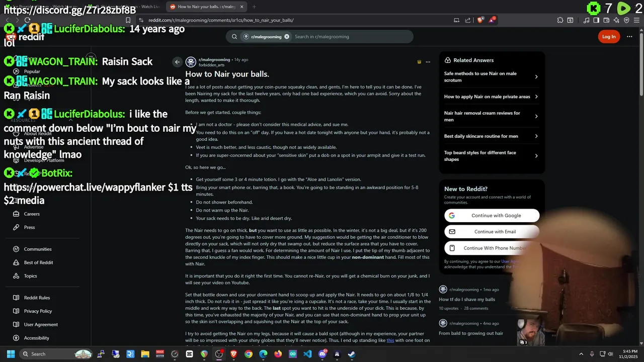Click the archived post icon near options

[419, 62]
